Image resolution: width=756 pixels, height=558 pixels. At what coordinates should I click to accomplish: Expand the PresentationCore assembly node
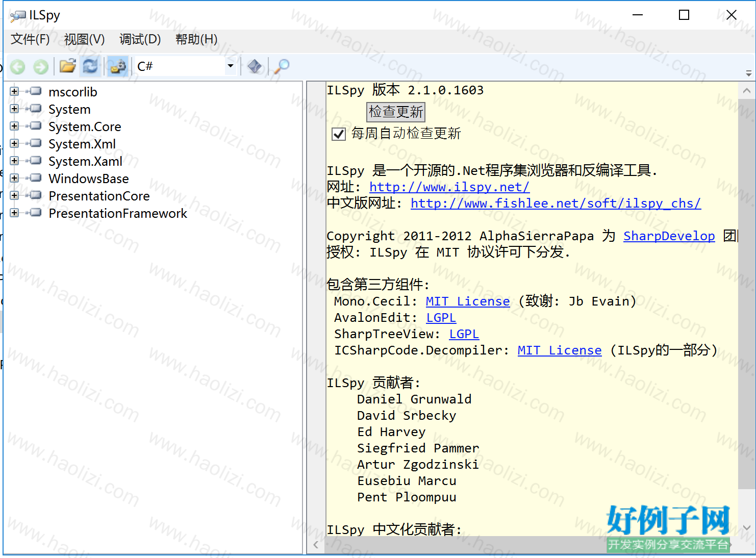pos(14,196)
